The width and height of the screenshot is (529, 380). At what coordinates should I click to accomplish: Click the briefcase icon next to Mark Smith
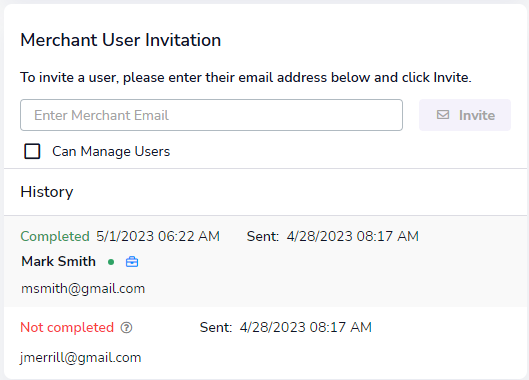coord(132,262)
